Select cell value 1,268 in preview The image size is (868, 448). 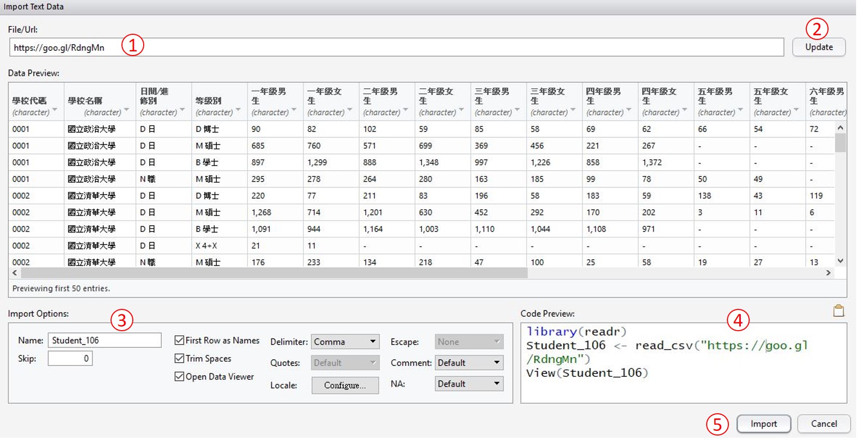[x=261, y=212]
